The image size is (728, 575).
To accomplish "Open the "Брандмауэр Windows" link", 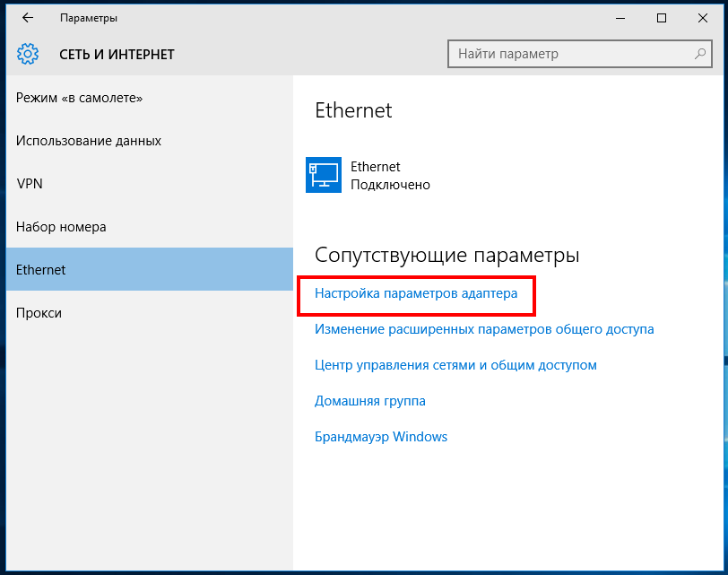I will pyautogui.click(x=381, y=437).
